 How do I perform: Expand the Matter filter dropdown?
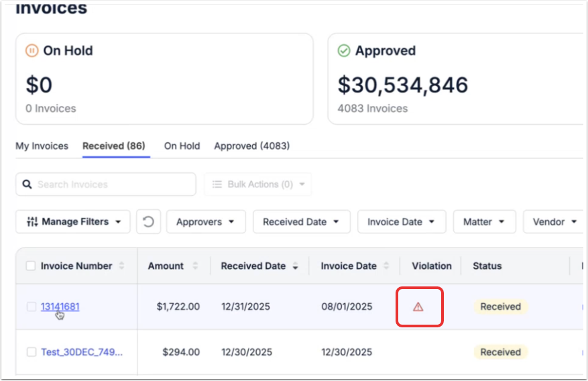pyautogui.click(x=485, y=221)
